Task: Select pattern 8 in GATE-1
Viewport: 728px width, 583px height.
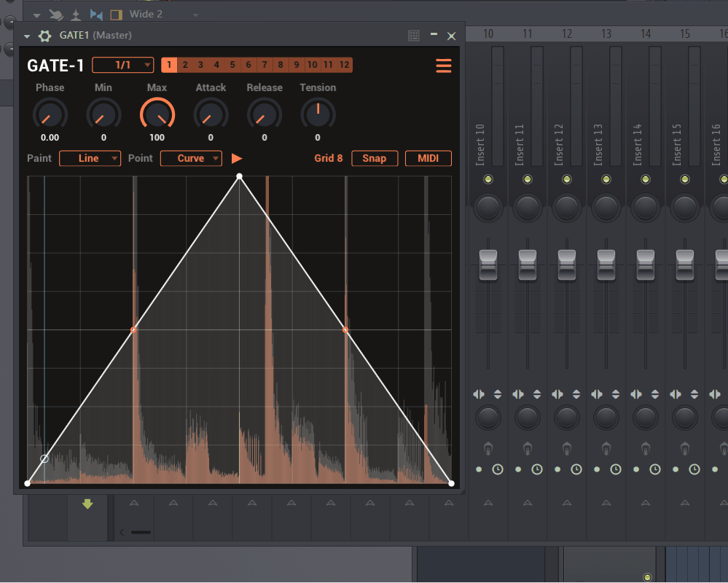Action: (x=281, y=65)
